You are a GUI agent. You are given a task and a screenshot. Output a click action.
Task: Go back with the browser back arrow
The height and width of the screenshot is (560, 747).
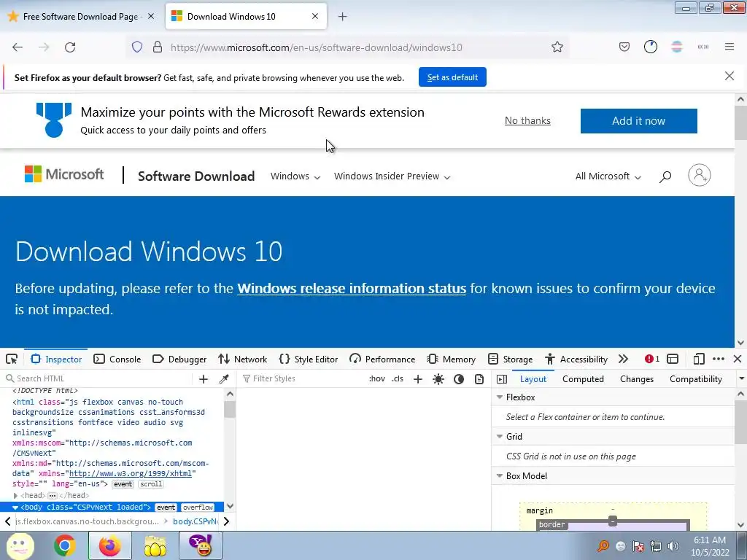point(18,47)
